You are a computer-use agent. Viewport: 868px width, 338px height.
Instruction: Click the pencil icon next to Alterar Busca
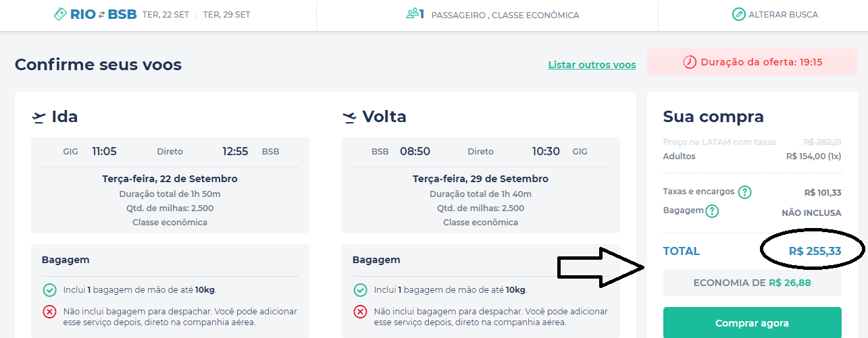739,14
